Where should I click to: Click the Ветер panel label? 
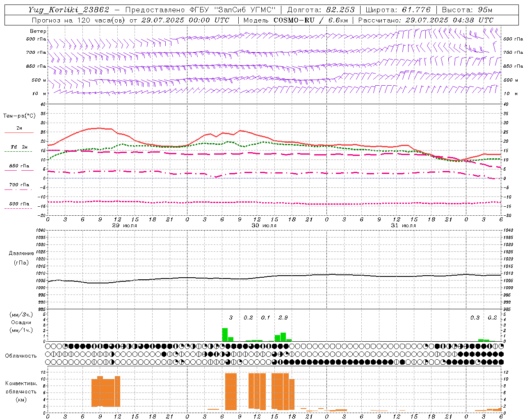click(38, 31)
